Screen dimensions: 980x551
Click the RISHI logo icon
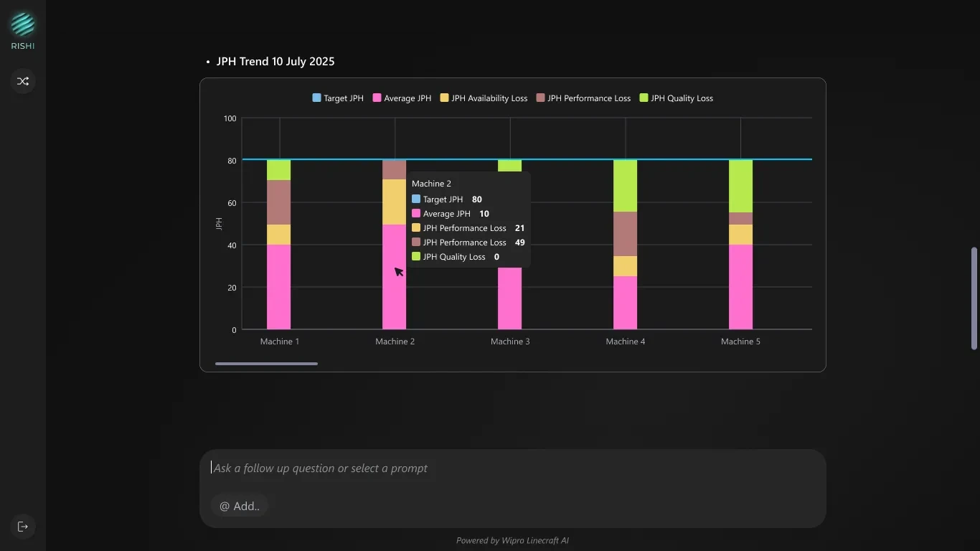pos(23,24)
